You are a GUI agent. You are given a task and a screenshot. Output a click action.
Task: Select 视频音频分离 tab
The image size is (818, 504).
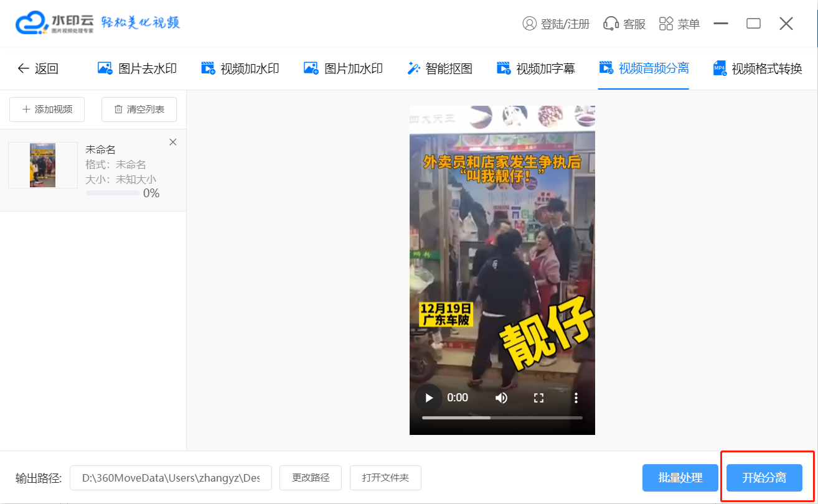tap(644, 68)
